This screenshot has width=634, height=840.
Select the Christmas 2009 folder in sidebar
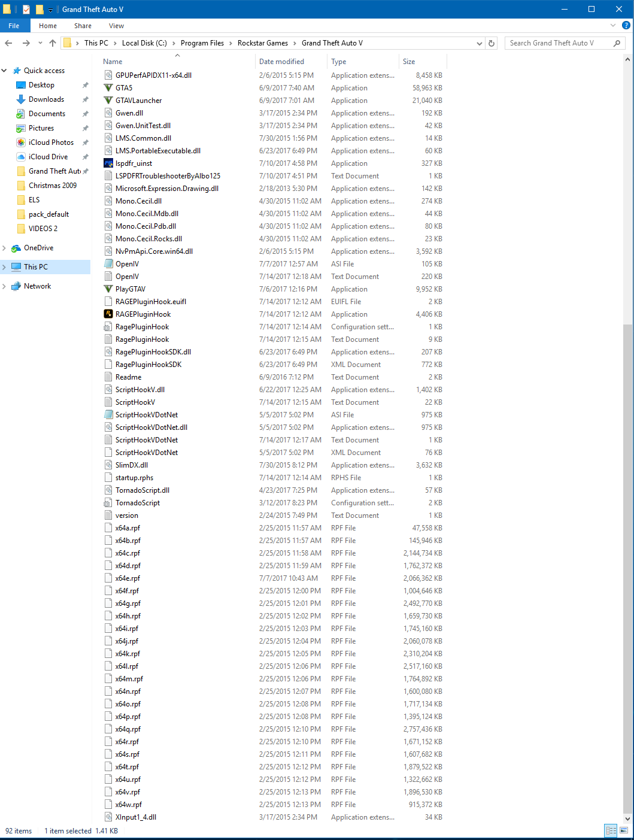pyautogui.click(x=53, y=186)
